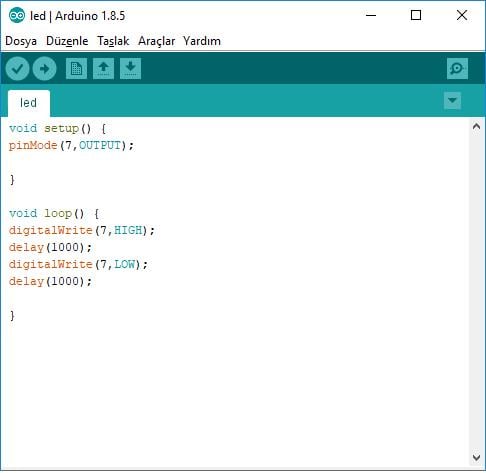This screenshot has width=486, height=473.
Task: Expand the tab options dropdown arrow
Action: (452, 100)
